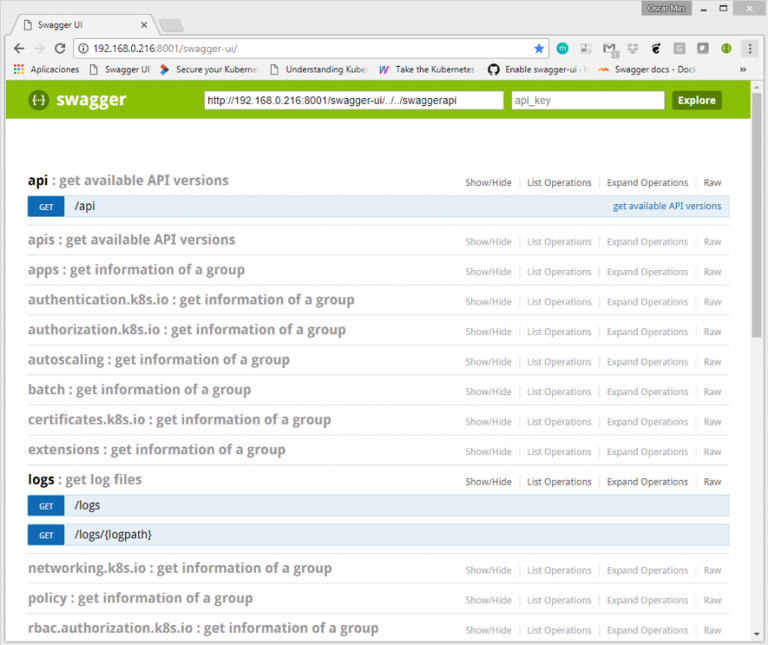The height and width of the screenshot is (645, 768).
Task: Click the GET badge for /api
Action: point(46,207)
